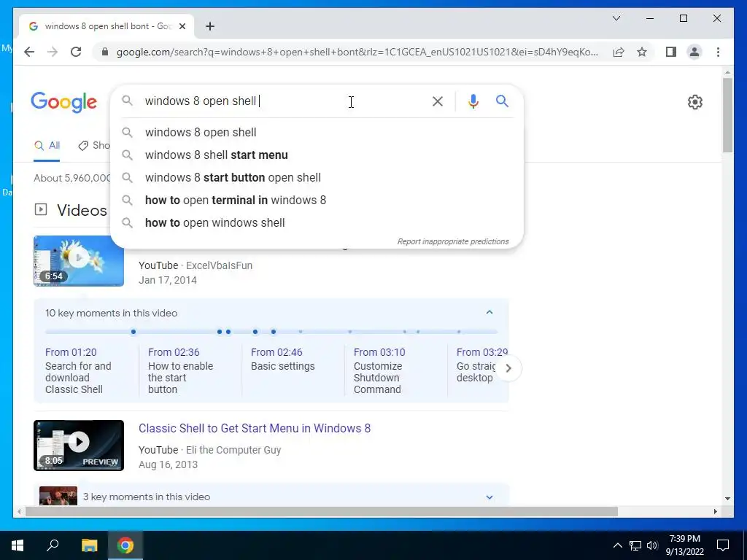Screen dimensions: 747x560
Task: Click the Google logo
Action: (x=64, y=102)
